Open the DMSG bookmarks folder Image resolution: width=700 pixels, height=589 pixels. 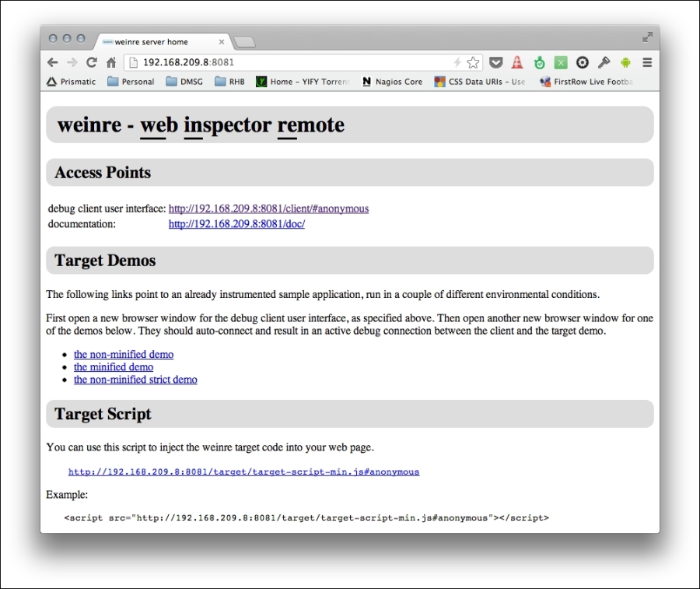click(x=184, y=82)
